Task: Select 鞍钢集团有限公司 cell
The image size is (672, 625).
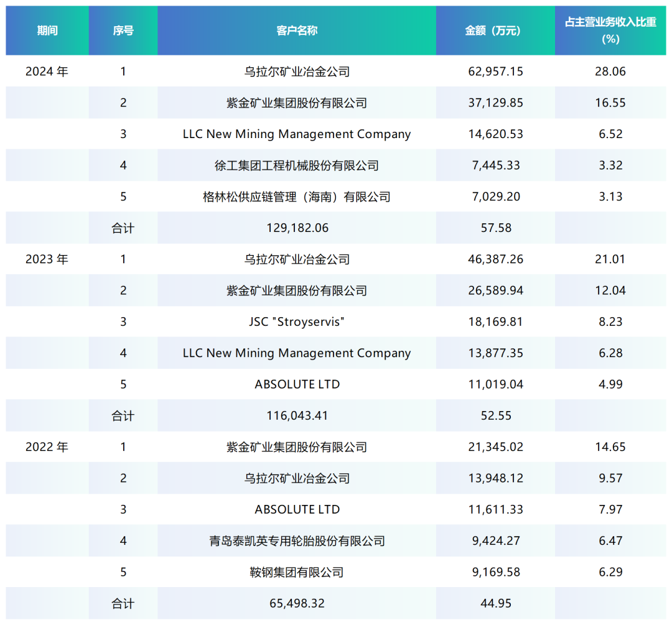Action: (x=297, y=572)
